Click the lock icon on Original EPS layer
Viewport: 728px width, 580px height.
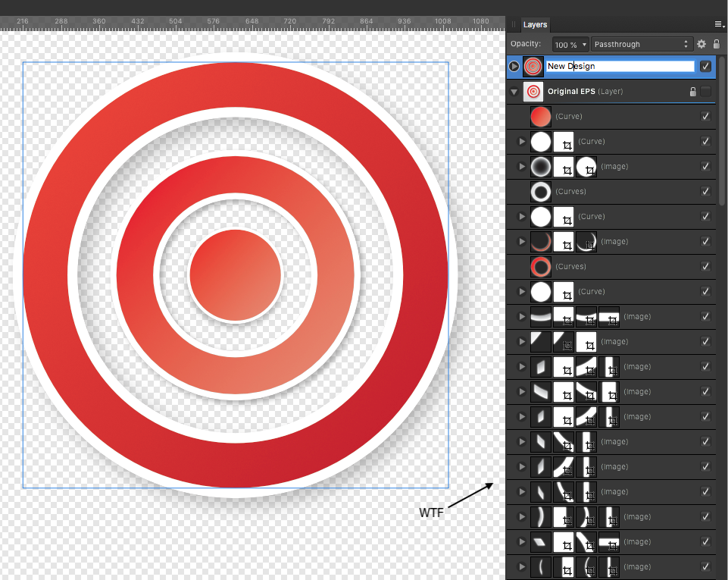[x=692, y=92]
